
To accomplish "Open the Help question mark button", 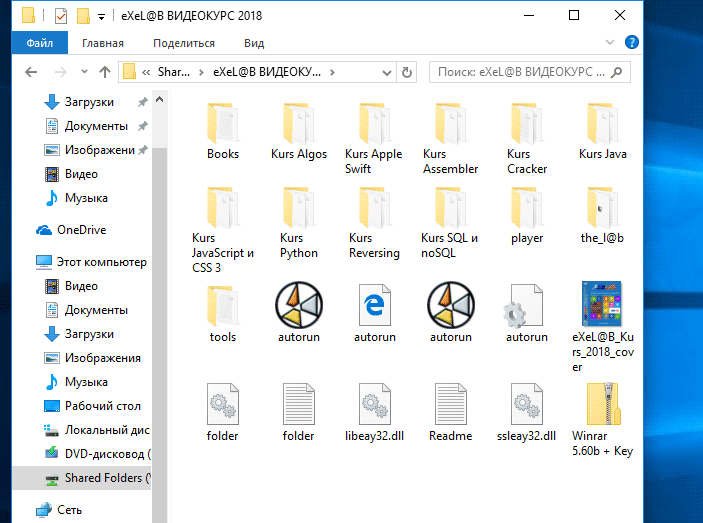I will click(632, 43).
